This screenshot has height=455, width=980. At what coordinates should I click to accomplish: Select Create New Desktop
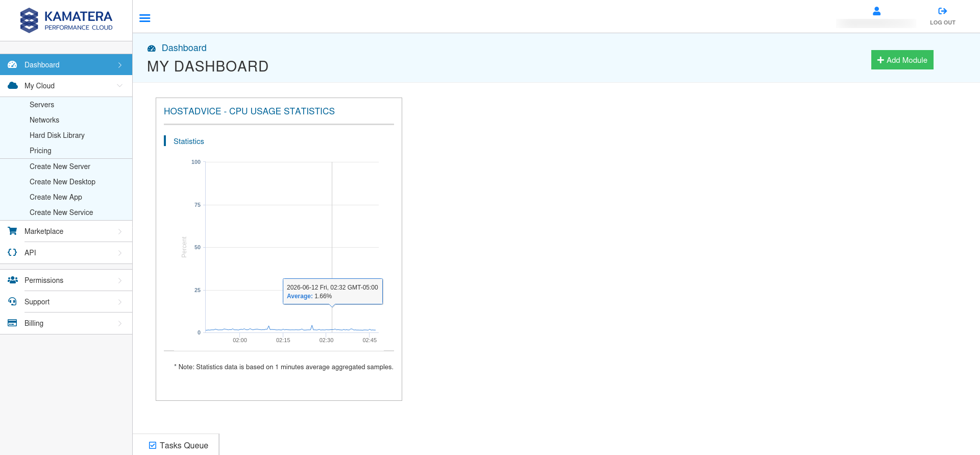tap(62, 182)
